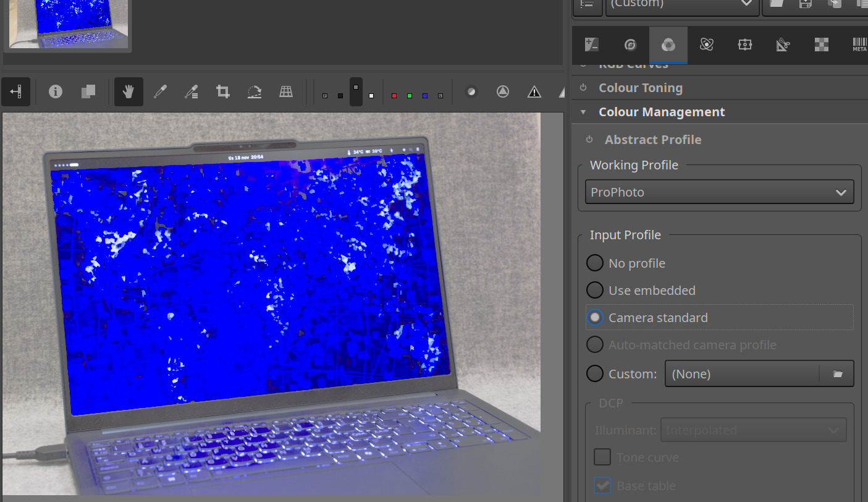Choose 'Use embedded' input profile
The height and width of the screenshot is (502, 868).
click(594, 291)
